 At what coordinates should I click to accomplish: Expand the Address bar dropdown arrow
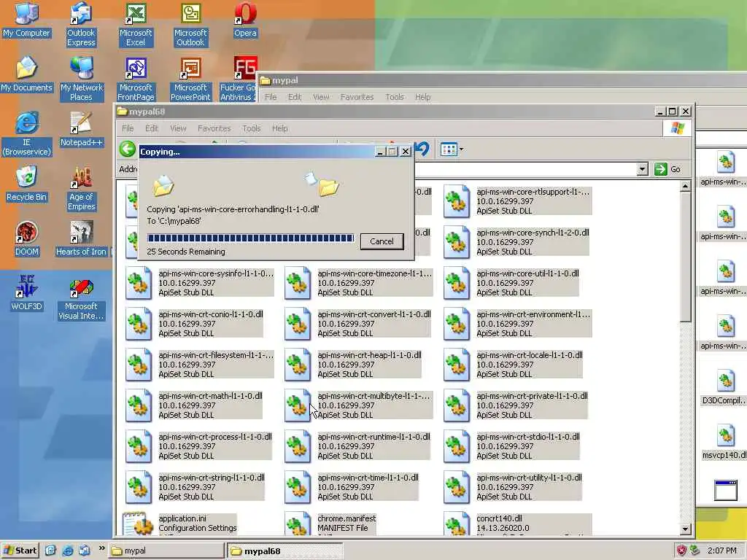pyautogui.click(x=642, y=169)
